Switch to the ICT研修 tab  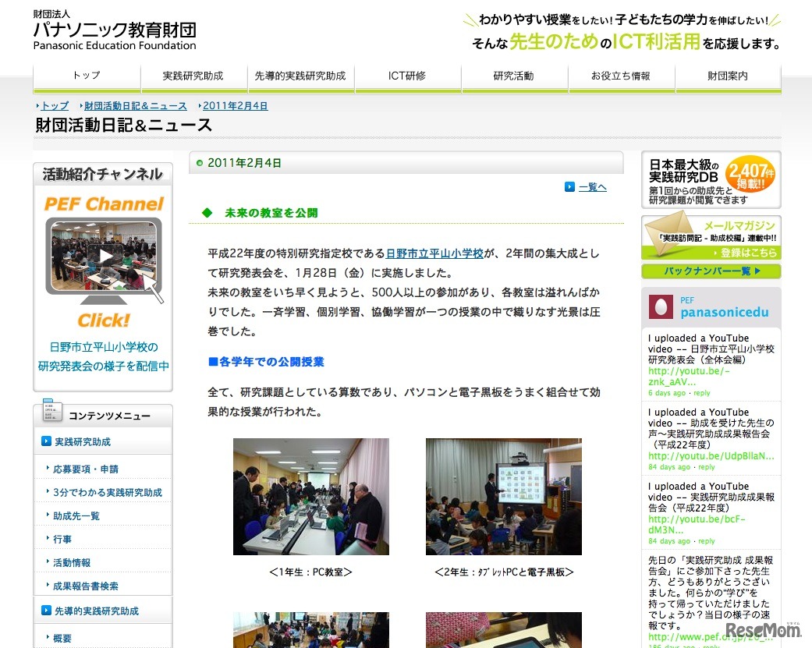[x=408, y=76]
